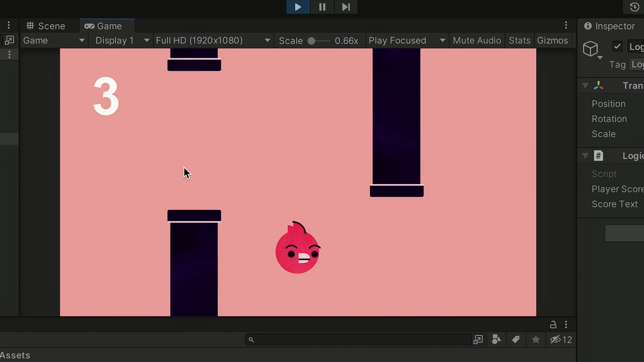Click the favorites star icon
Image resolution: width=644 pixels, height=362 pixels.
(536, 340)
